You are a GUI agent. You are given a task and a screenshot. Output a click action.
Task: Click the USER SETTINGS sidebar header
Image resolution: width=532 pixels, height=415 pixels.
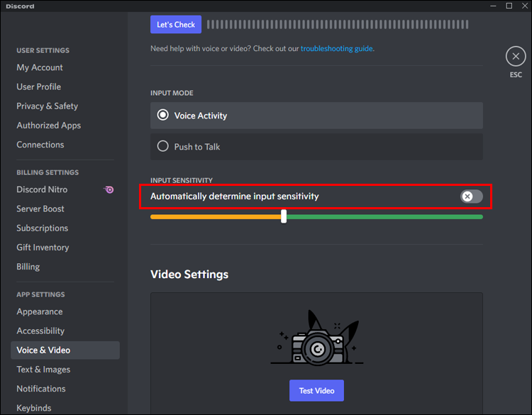[x=43, y=50]
